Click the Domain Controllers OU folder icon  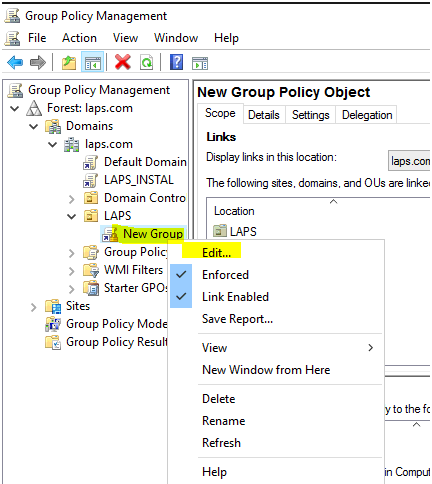tap(91, 198)
